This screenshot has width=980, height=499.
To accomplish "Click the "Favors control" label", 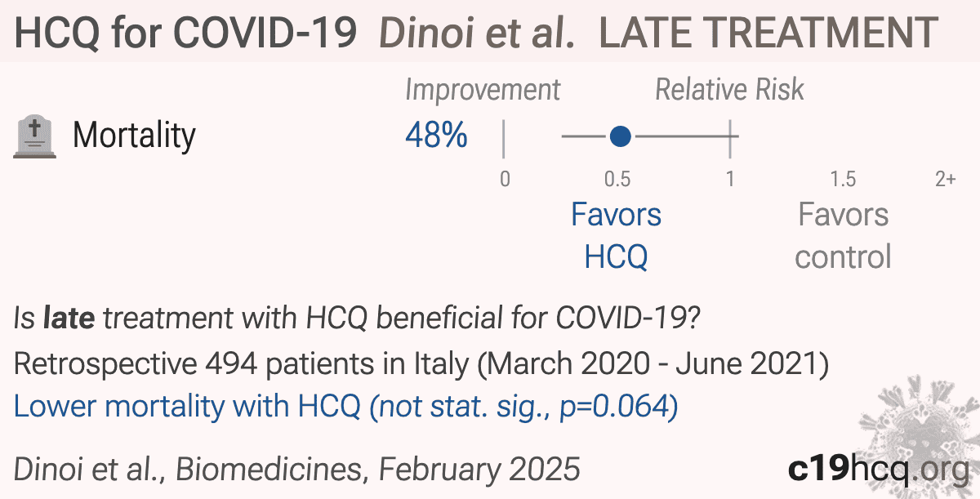I will tap(843, 236).
